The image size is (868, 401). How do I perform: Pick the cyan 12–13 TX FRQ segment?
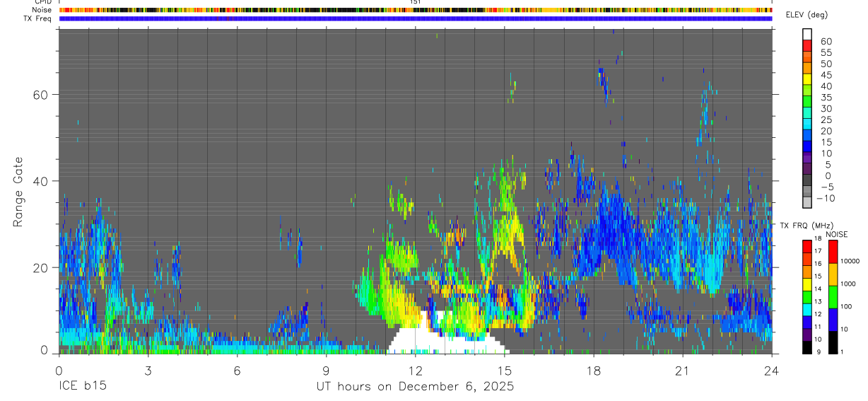[807, 308]
